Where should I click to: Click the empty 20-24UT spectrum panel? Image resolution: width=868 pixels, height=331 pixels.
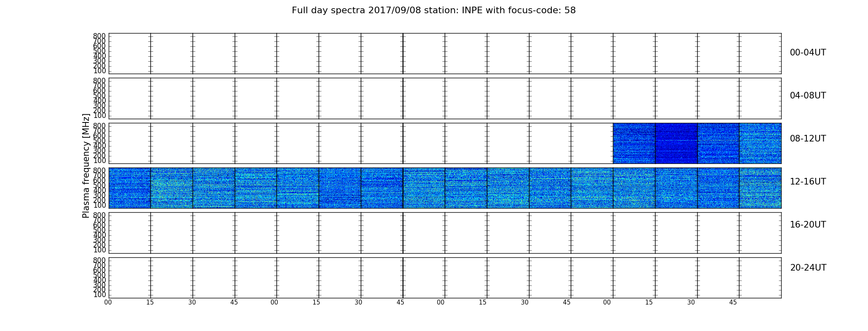pos(445,278)
